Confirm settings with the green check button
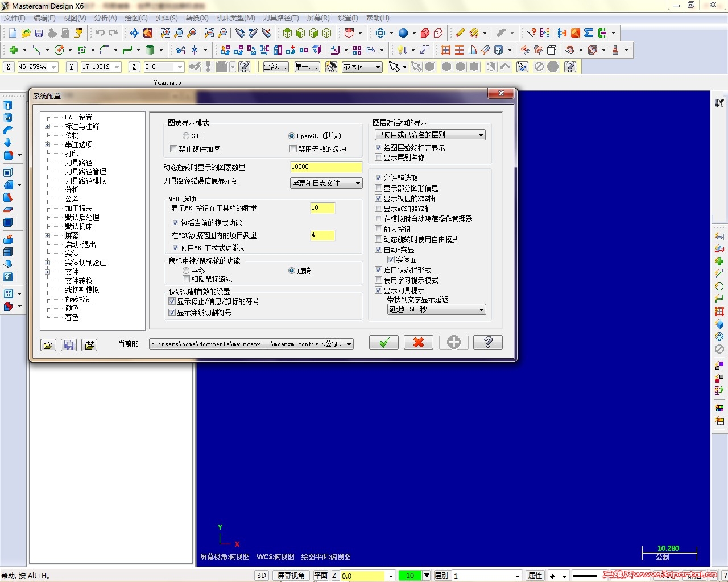728x582 pixels. [x=383, y=342]
